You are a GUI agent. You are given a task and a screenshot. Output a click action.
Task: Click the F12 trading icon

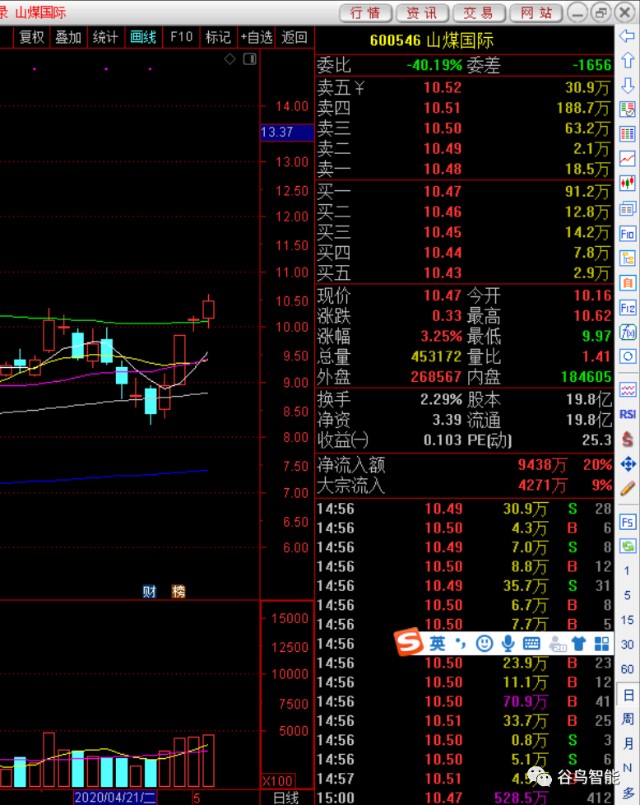(627, 308)
